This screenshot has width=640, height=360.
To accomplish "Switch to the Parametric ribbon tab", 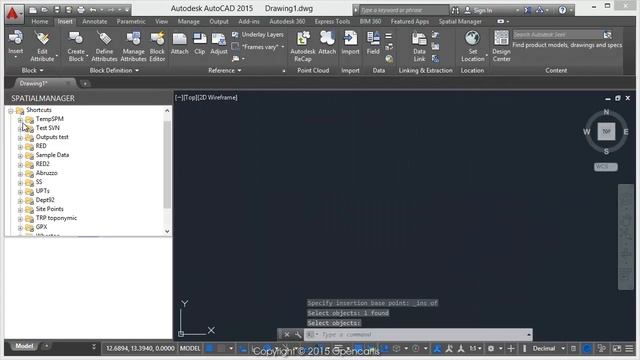I will (x=131, y=22).
